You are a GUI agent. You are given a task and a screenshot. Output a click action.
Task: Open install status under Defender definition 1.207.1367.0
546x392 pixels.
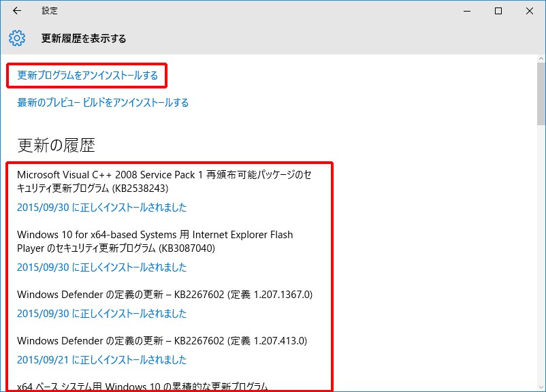[x=101, y=314]
